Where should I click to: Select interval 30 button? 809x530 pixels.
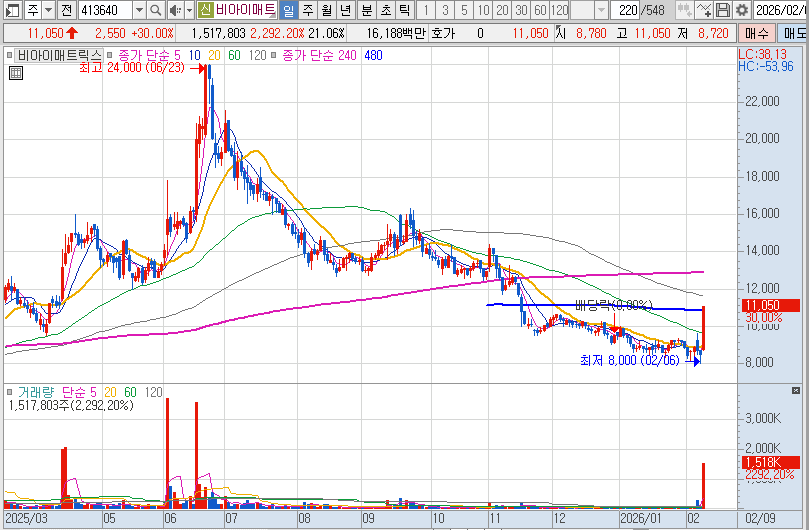coord(521,10)
